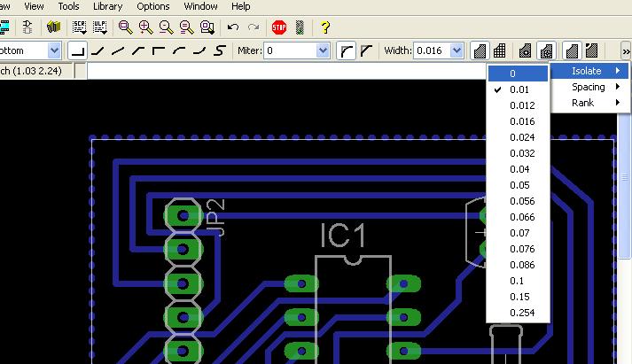Screen dimensions: 632x364
Task: Click the redraw zoom icon
Action: pos(187,27)
